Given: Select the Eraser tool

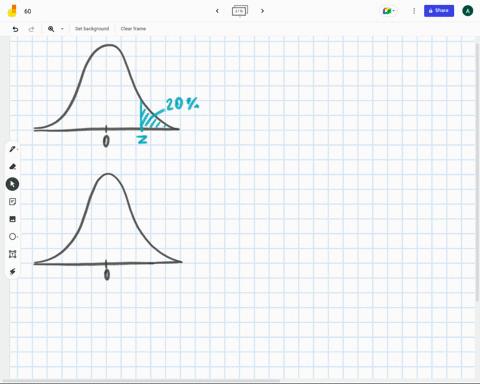Looking at the screenshot, I should coord(13,166).
